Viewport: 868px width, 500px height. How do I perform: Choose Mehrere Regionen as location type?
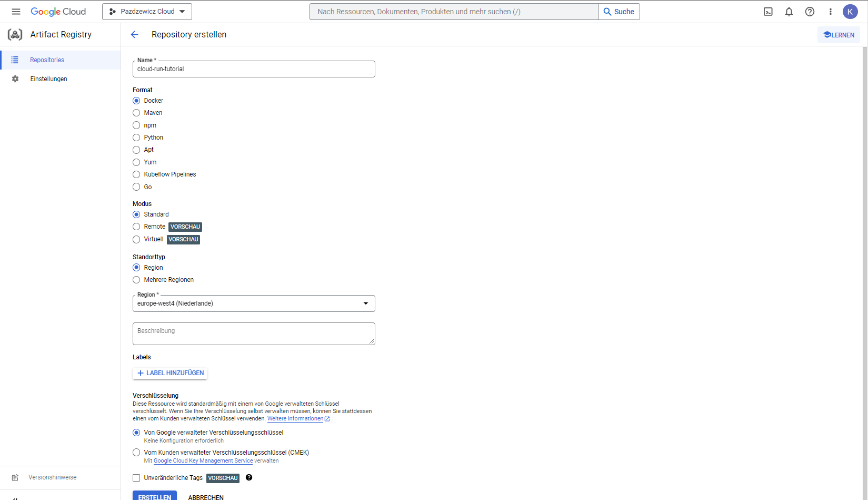point(136,280)
